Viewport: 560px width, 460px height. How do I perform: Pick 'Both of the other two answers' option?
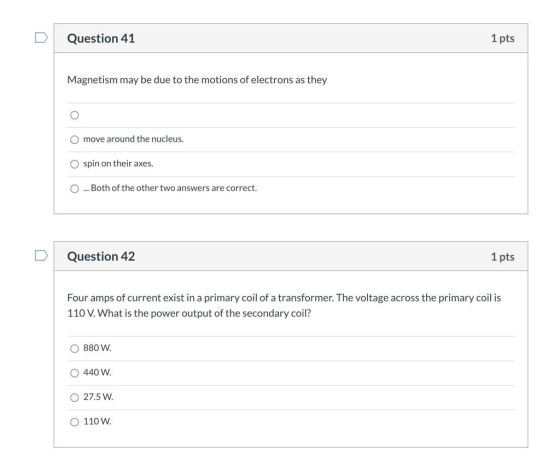pos(74,188)
